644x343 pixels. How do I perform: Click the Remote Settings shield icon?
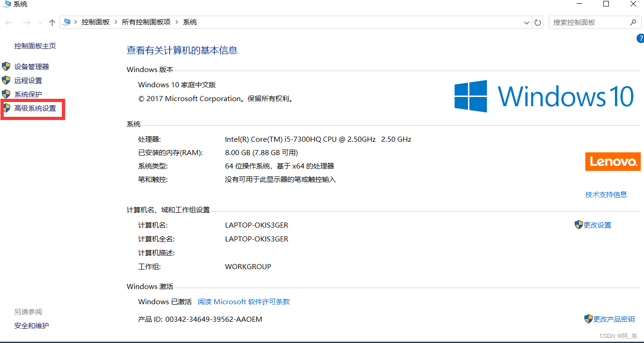coord(6,80)
